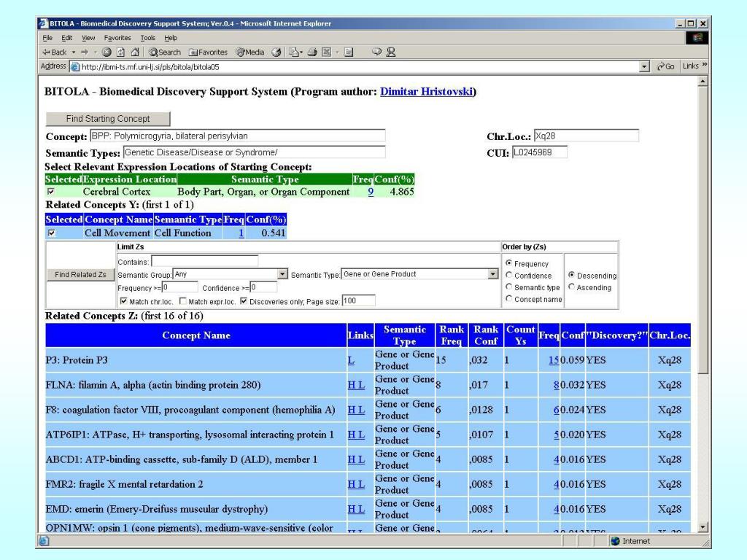Open the L link in the P3 row

tap(351, 360)
